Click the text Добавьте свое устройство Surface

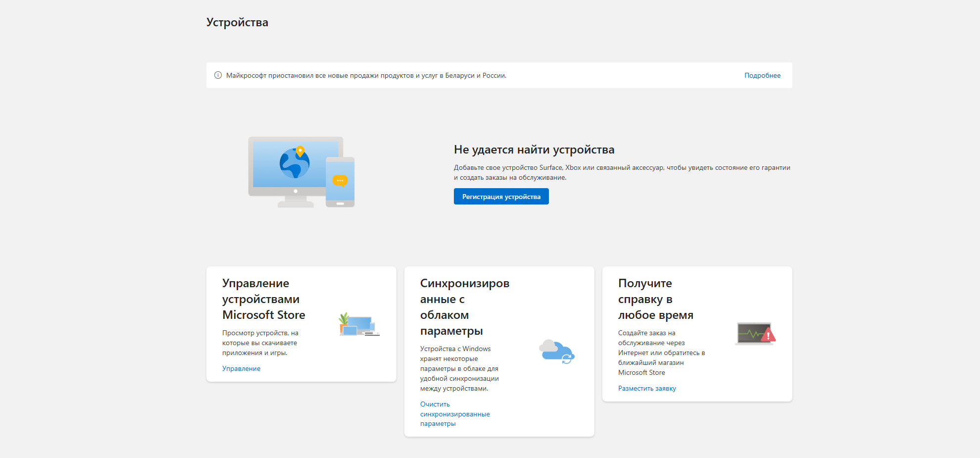pos(622,172)
